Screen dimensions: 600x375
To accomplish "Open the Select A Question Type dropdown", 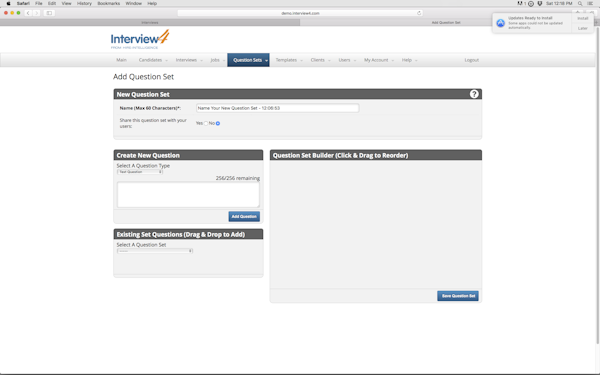I will 140,172.
